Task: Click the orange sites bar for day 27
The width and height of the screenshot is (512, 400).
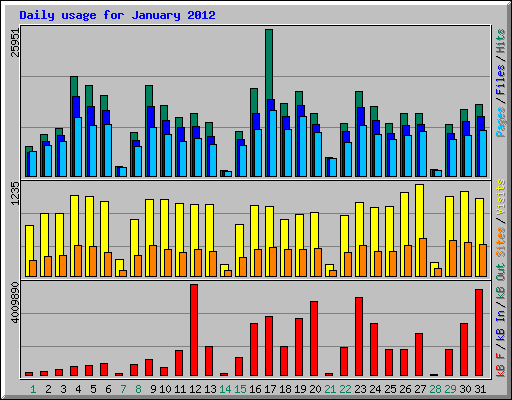Action: [423, 257]
